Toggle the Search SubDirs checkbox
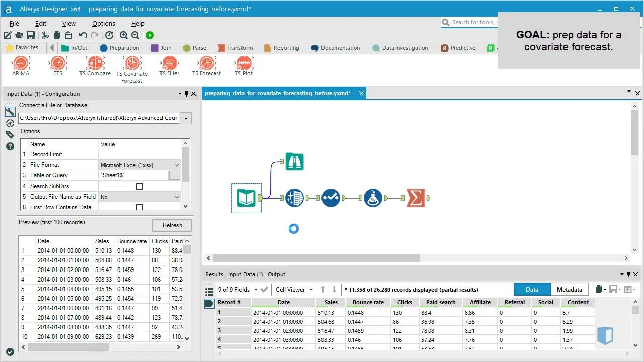The height and width of the screenshot is (362, 644). tap(140, 186)
